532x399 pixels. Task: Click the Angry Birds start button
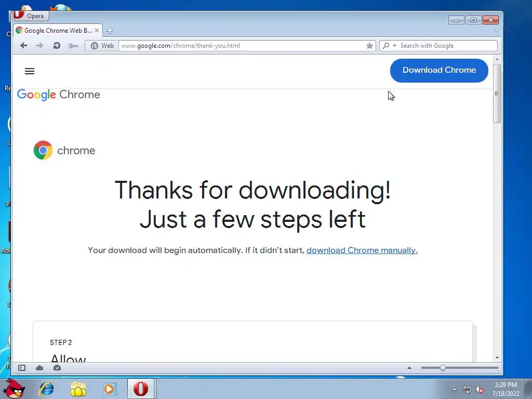(x=13, y=389)
